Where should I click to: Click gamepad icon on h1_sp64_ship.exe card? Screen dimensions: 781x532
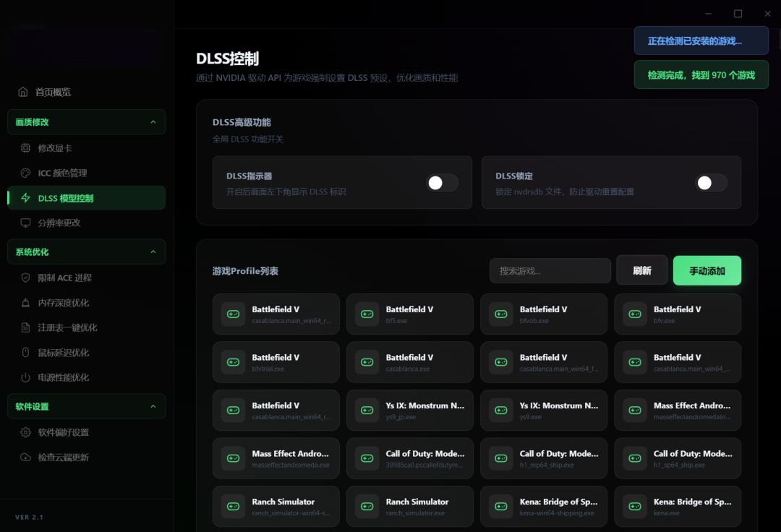635,458
